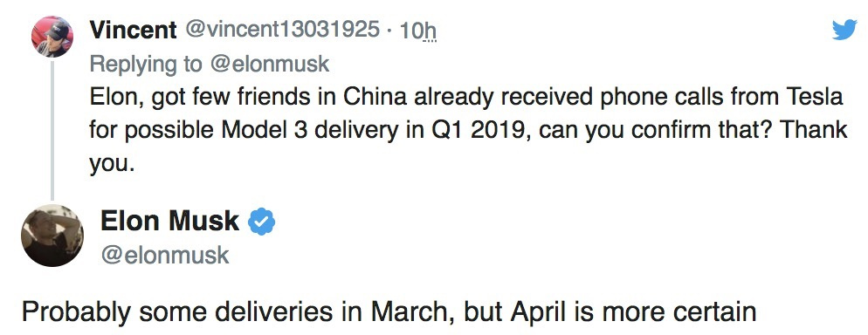
Task: Click "Probably" starting Elon's reply
Action: click(76, 313)
